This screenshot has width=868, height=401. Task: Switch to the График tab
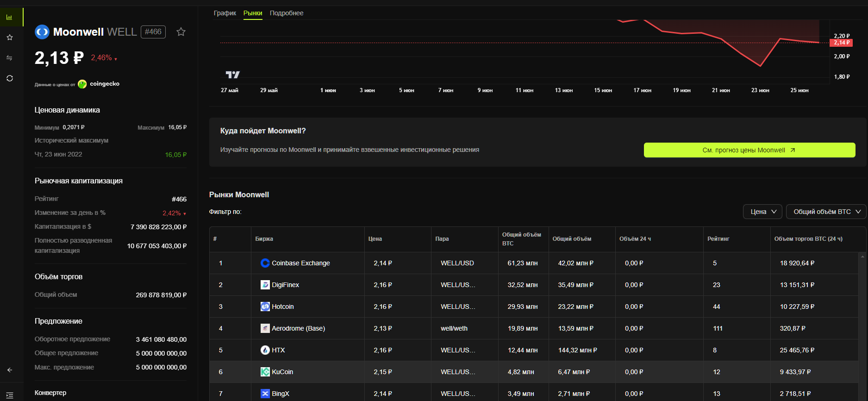(225, 13)
